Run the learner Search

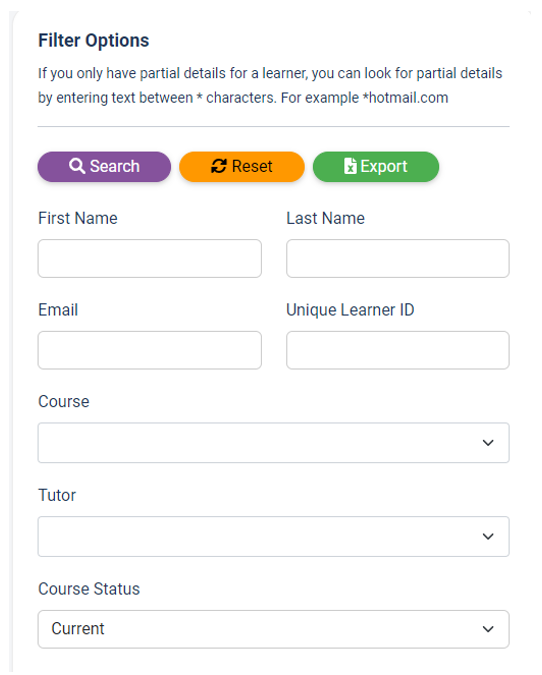[x=104, y=167]
